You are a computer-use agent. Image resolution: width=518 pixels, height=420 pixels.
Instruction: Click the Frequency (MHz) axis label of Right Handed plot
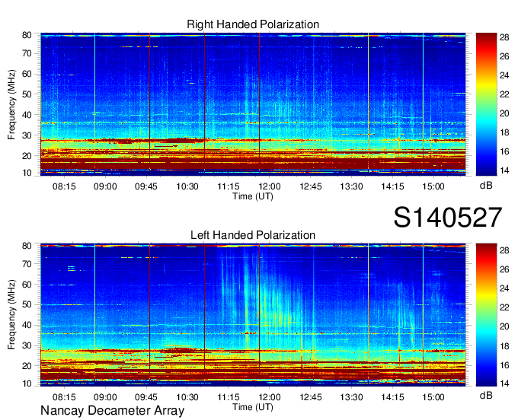[11, 104]
